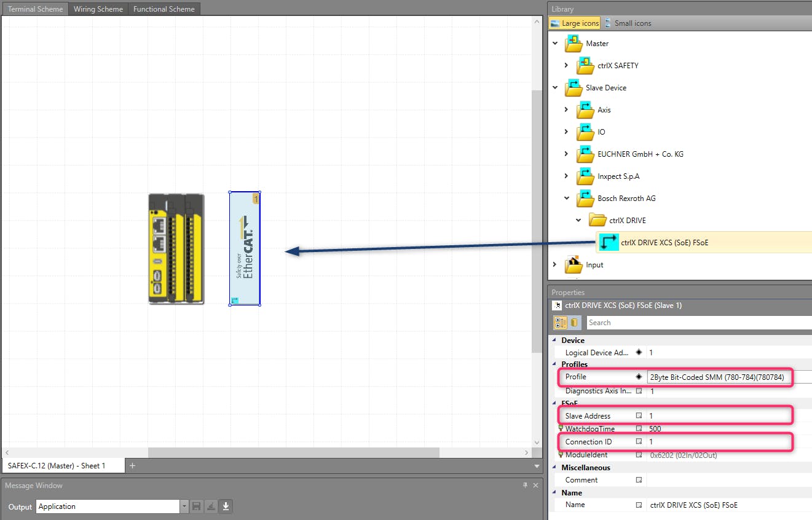Click the scroll-to-end download icon in Message Window
Image resolution: width=812 pixels, height=520 pixels.
226,506
